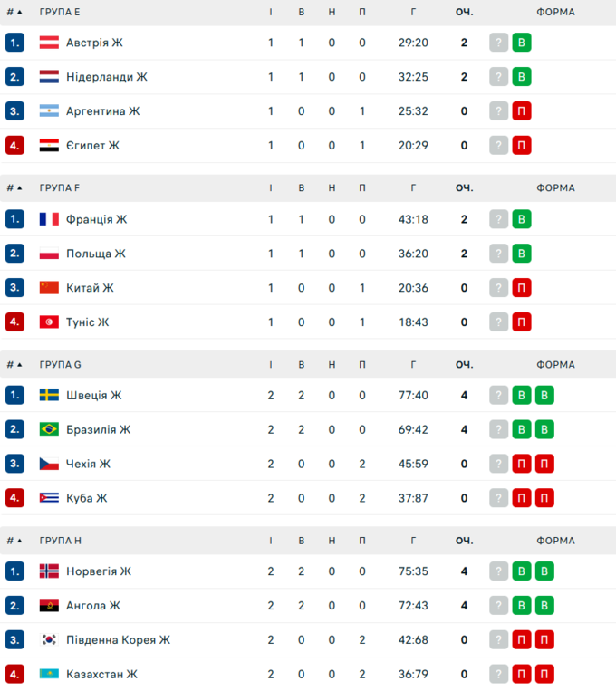The height and width of the screenshot is (691, 616).
Task: Click the Cuba flag beside Куба Ж
Action: tap(49, 498)
